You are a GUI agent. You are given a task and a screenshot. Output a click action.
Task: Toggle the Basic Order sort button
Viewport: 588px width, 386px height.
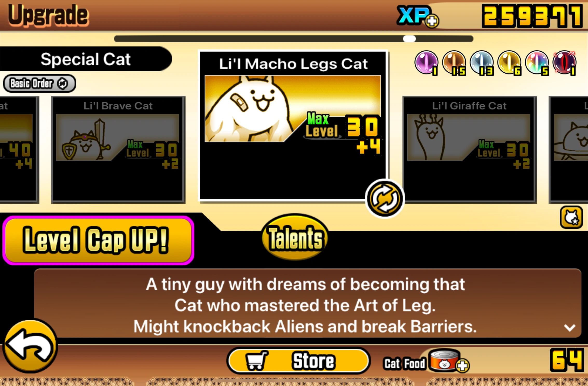click(39, 83)
